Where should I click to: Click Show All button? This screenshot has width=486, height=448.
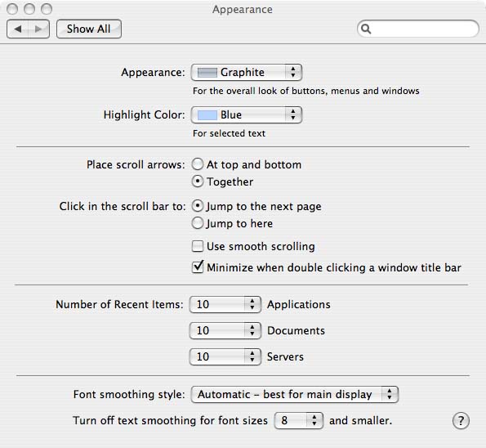(x=89, y=29)
